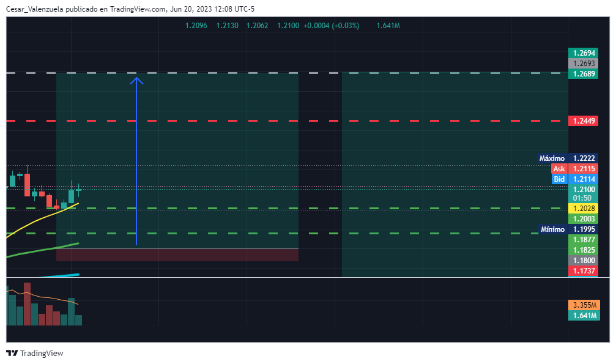Image resolution: width=616 pixels, height=364 pixels.
Task: Select the green 1.1825 price label
Action: point(584,250)
